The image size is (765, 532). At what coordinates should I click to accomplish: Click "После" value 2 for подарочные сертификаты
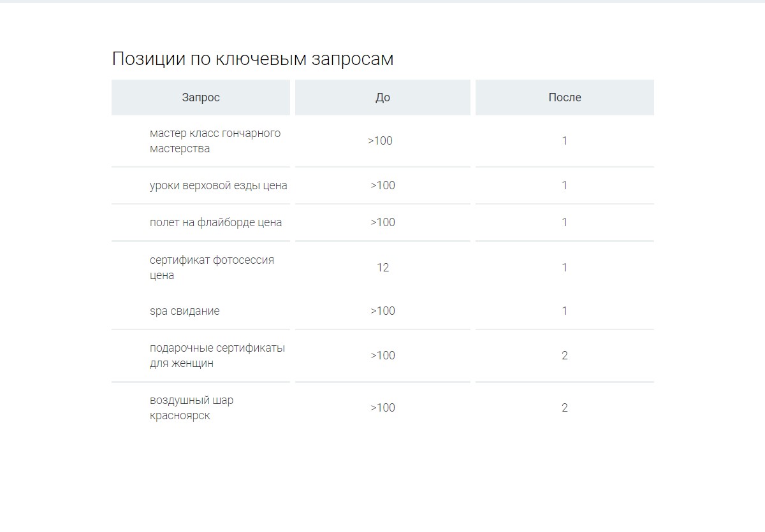point(565,356)
